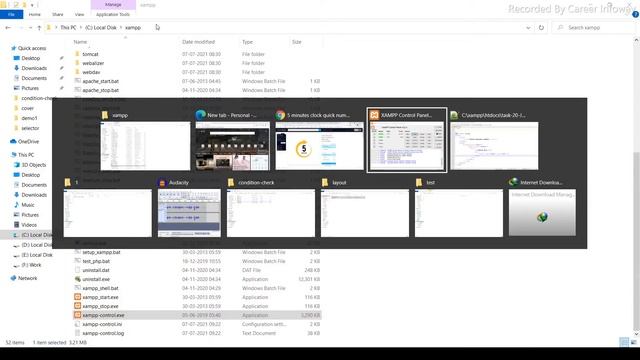Image resolution: width=640 pixels, height=360 pixels.
Task: Open the Application Tools tab
Action: pyautogui.click(x=113, y=14)
